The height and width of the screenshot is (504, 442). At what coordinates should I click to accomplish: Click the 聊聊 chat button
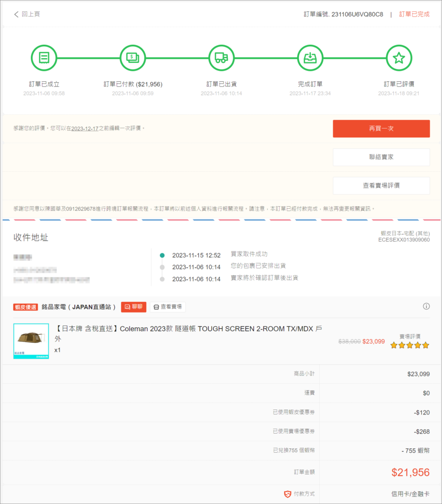coord(133,307)
